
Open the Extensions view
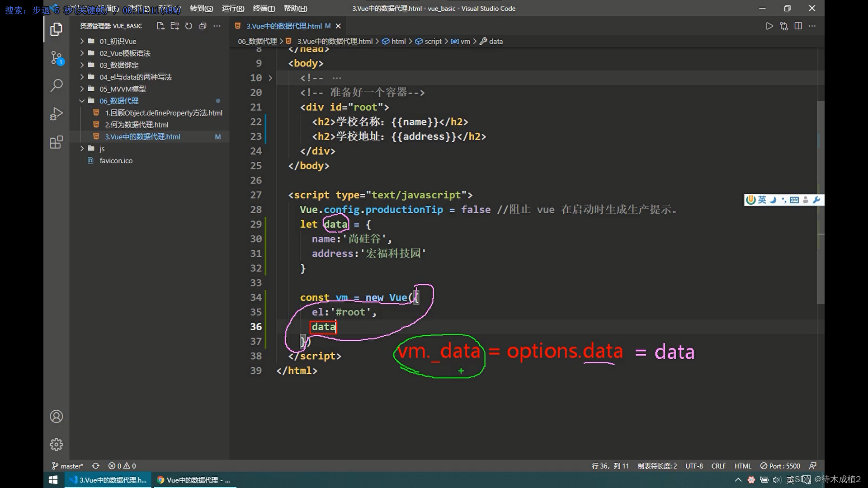[56, 142]
